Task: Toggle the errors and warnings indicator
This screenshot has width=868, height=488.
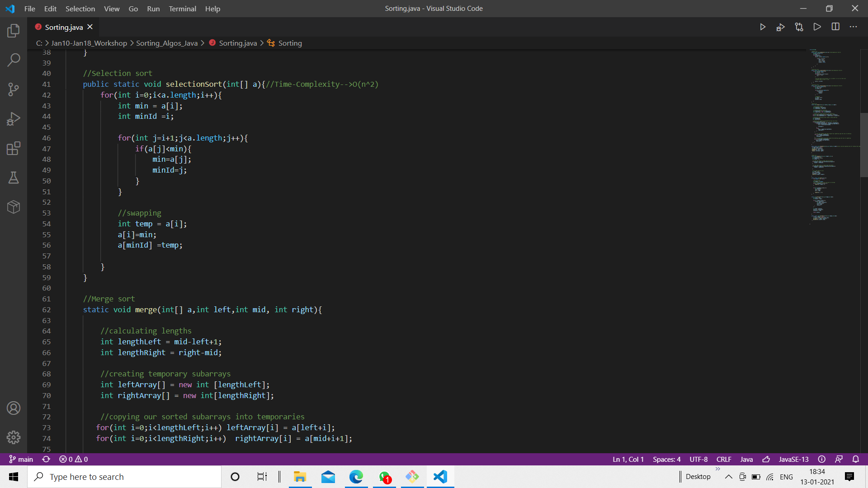Action: coord(74,459)
